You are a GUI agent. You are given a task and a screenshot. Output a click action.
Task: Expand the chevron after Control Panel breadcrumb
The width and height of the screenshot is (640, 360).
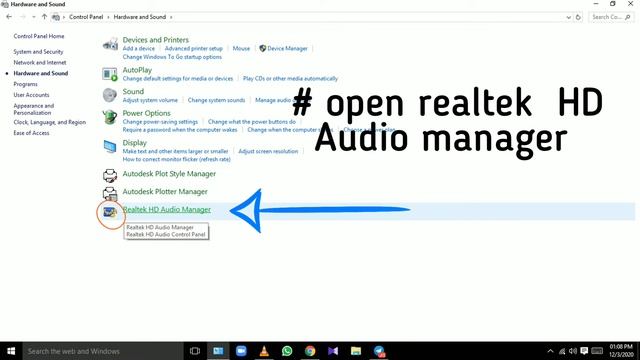109,17
